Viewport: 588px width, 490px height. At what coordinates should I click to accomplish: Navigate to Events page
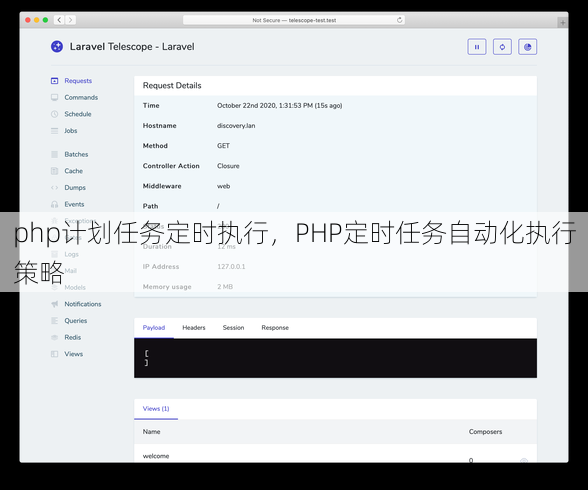(x=74, y=204)
